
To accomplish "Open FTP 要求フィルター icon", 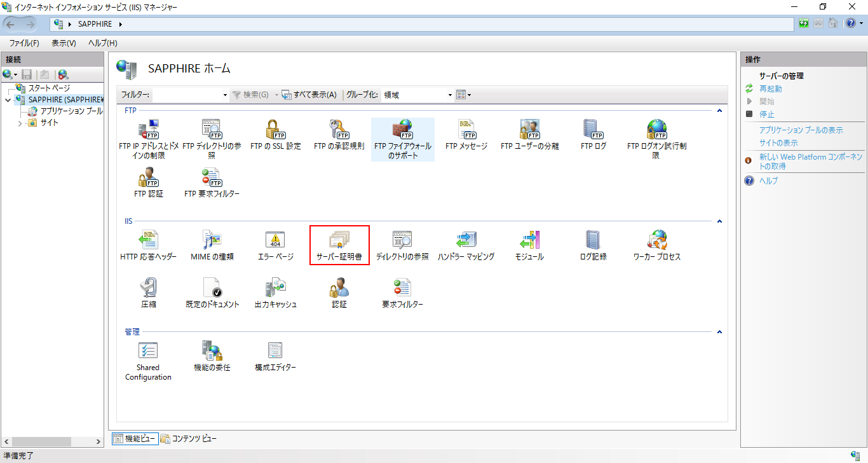I will click(212, 183).
